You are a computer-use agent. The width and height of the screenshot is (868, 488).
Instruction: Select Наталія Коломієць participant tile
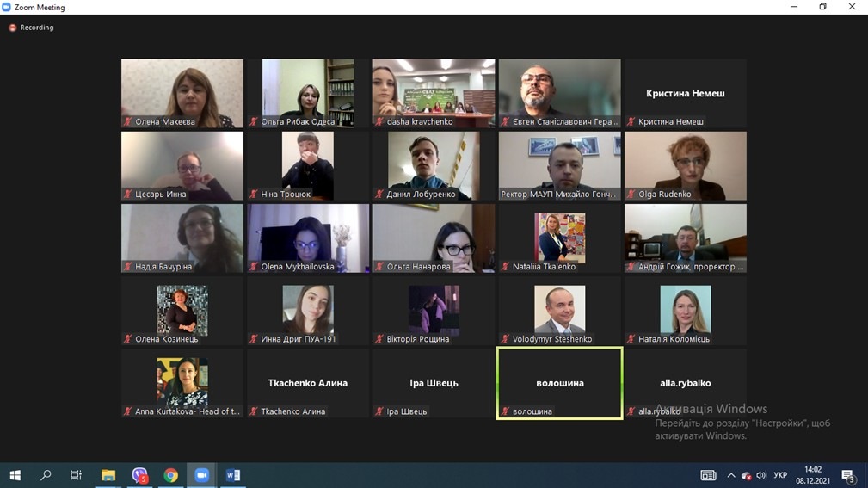point(686,311)
